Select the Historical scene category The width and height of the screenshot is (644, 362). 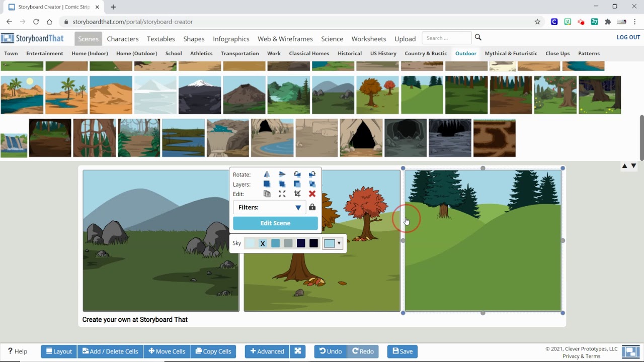point(350,53)
